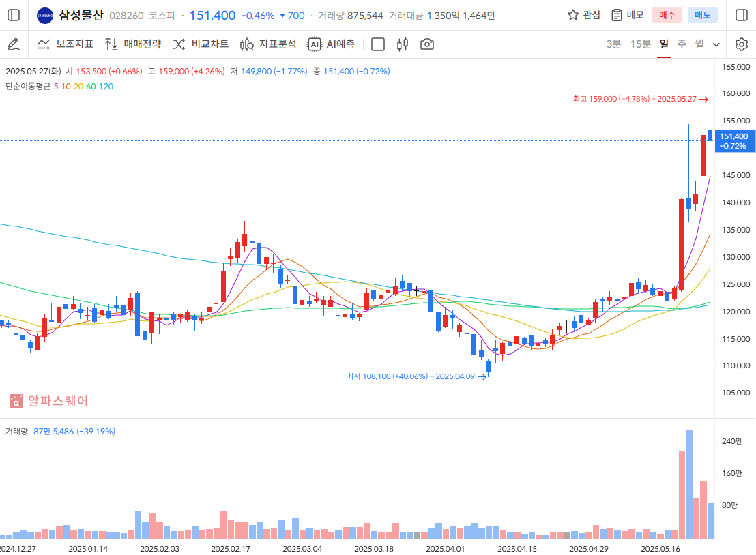
Task: Click the 10-day moving average label
Action: pyautogui.click(x=66, y=86)
